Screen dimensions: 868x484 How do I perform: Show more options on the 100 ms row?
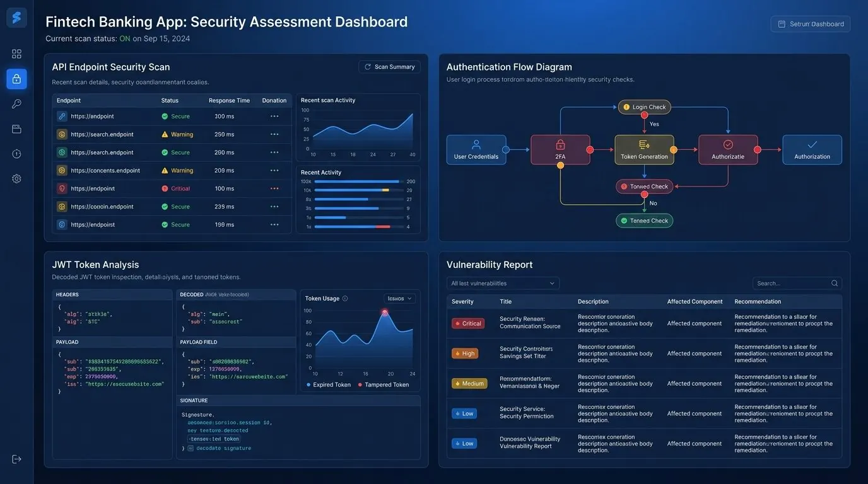274,188
